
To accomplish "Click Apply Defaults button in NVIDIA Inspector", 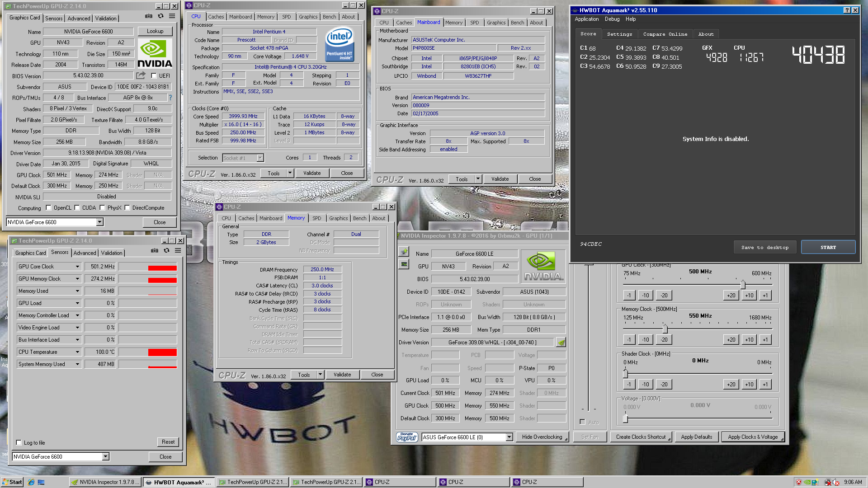I will [696, 437].
